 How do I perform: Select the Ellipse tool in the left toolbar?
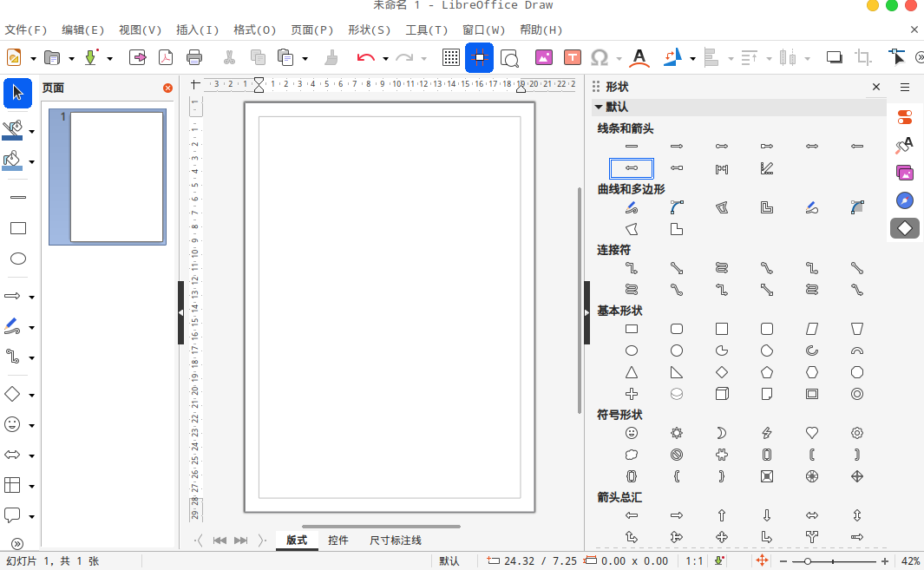point(17,259)
